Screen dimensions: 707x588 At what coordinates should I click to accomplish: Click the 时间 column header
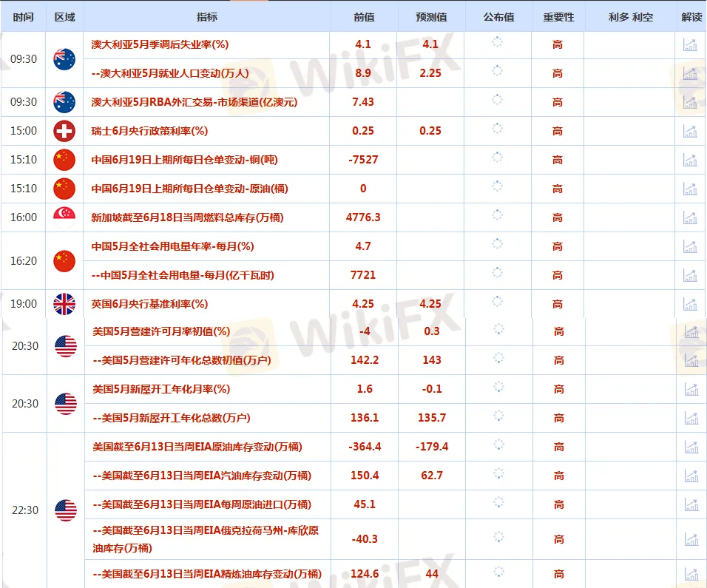click(x=23, y=17)
